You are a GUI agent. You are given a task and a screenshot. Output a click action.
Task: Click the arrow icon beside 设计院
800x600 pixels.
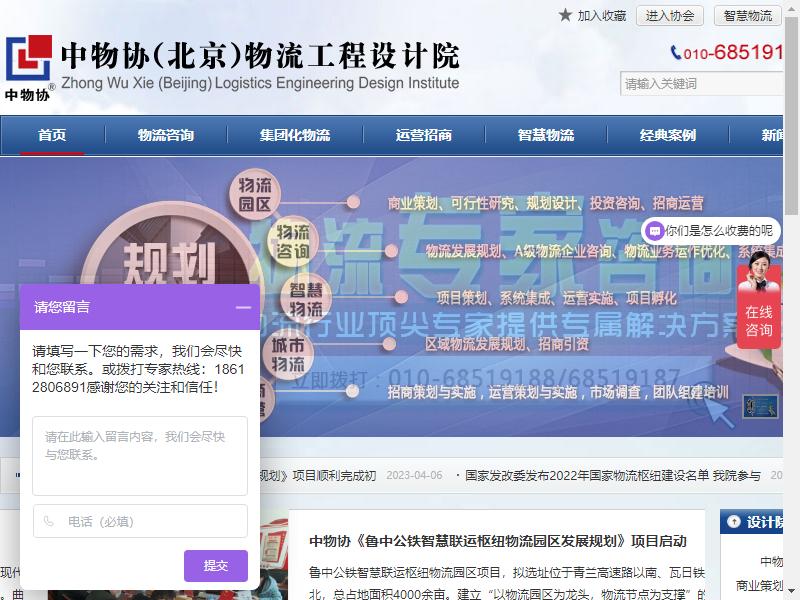[x=734, y=521]
